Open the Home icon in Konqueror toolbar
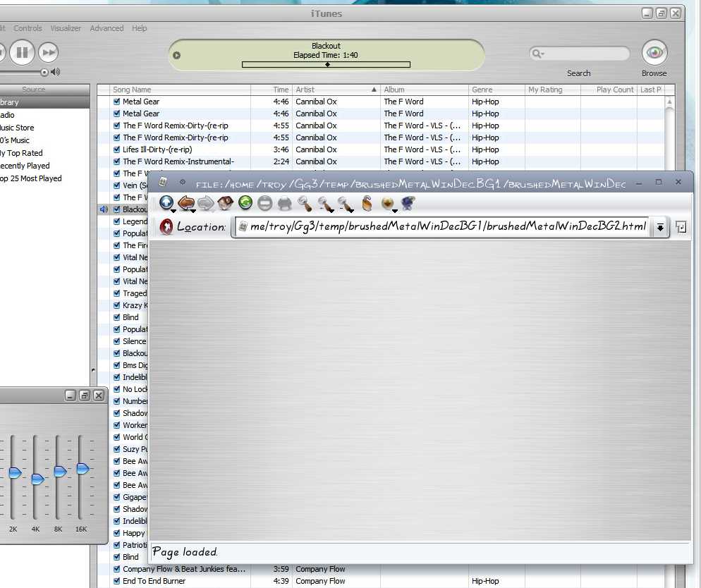The height and width of the screenshot is (588, 701). [x=226, y=203]
